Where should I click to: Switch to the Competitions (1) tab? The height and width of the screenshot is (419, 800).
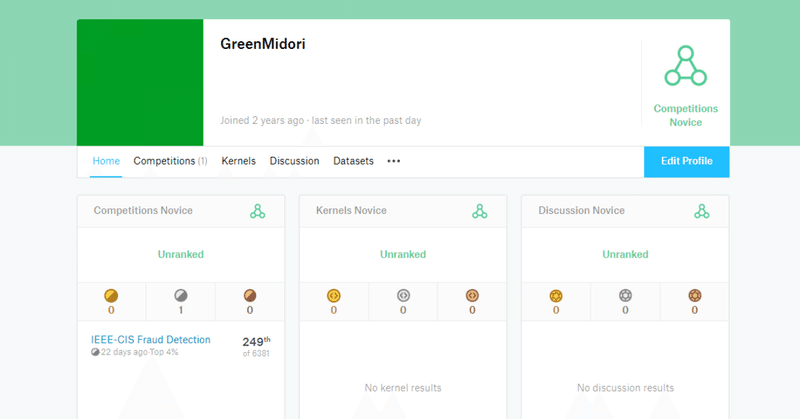pos(170,161)
